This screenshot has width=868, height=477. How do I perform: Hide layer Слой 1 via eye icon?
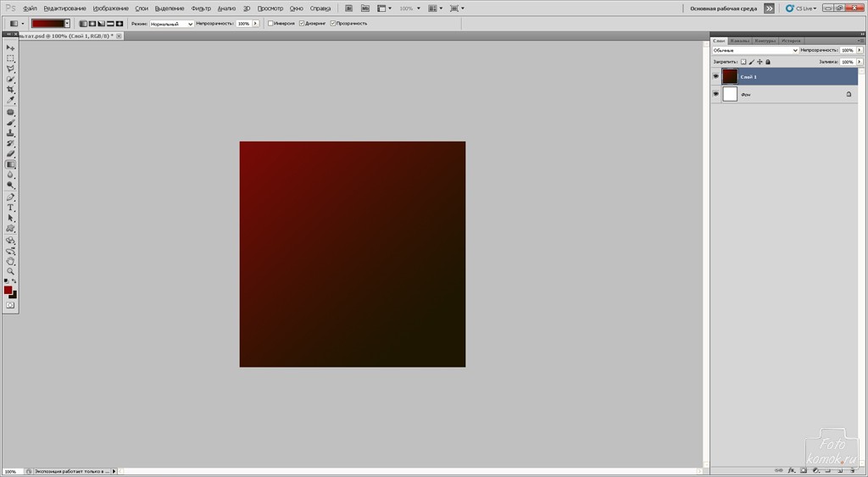715,76
